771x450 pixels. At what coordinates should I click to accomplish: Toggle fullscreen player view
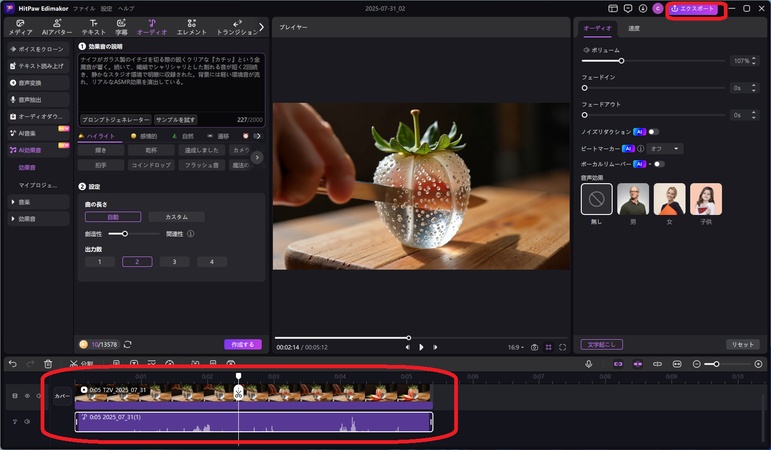tap(563, 347)
